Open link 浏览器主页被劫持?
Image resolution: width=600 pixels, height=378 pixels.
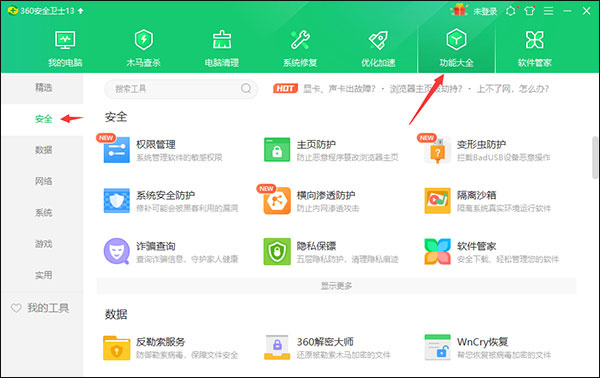coord(426,89)
